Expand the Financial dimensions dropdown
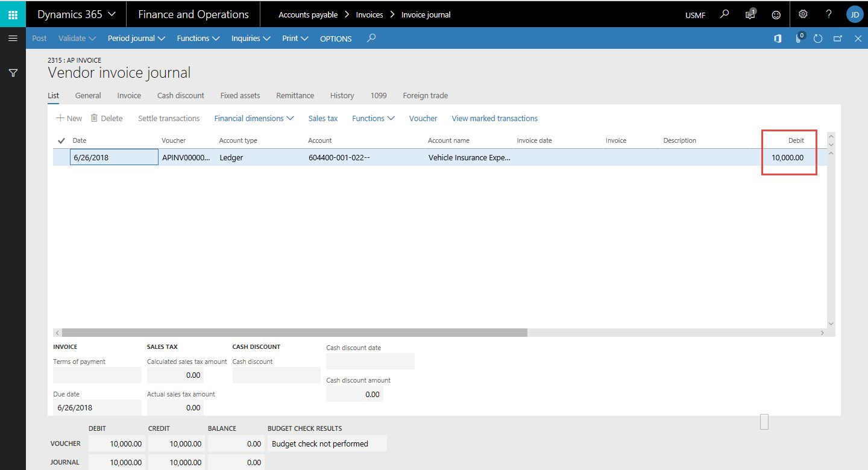This screenshot has height=470, width=868. click(x=254, y=118)
